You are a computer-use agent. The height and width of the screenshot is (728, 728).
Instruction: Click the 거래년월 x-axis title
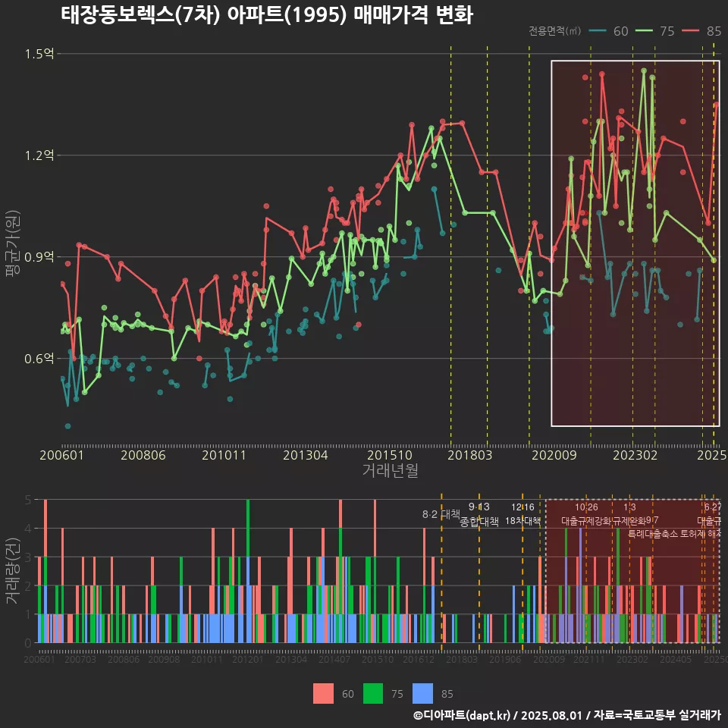[390, 470]
